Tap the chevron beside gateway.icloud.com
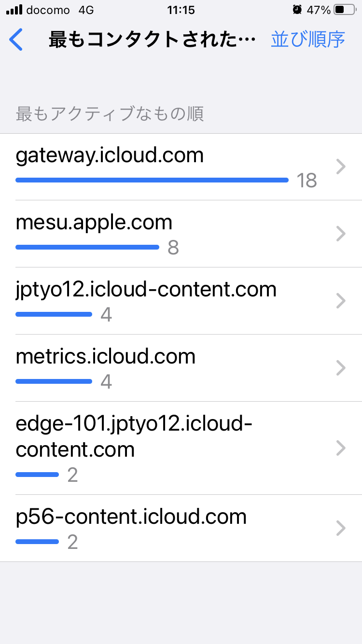Viewport: 362px width, 644px height. tap(341, 167)
